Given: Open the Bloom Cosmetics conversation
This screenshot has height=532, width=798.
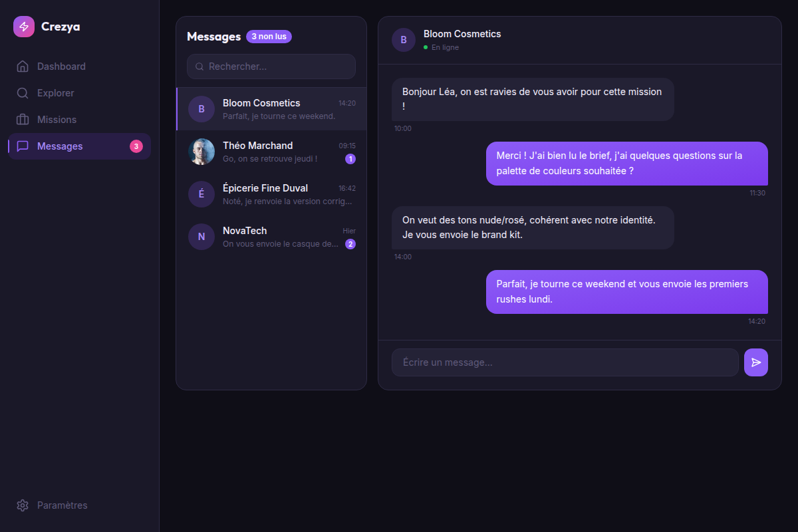Looking at the screenshot, I should (271, 109).
